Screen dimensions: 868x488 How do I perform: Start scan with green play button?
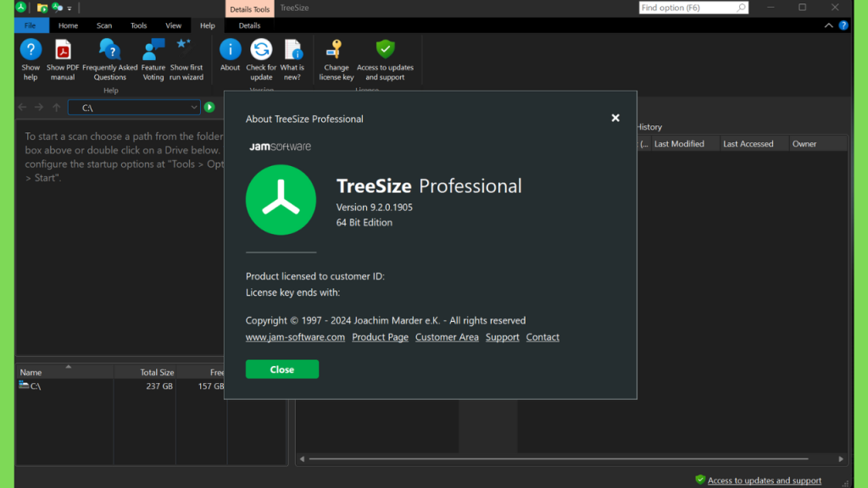pos(209,108)
